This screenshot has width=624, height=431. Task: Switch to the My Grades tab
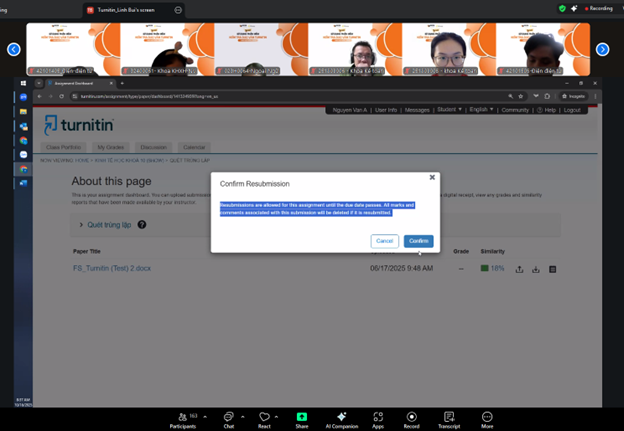[110, 147]
